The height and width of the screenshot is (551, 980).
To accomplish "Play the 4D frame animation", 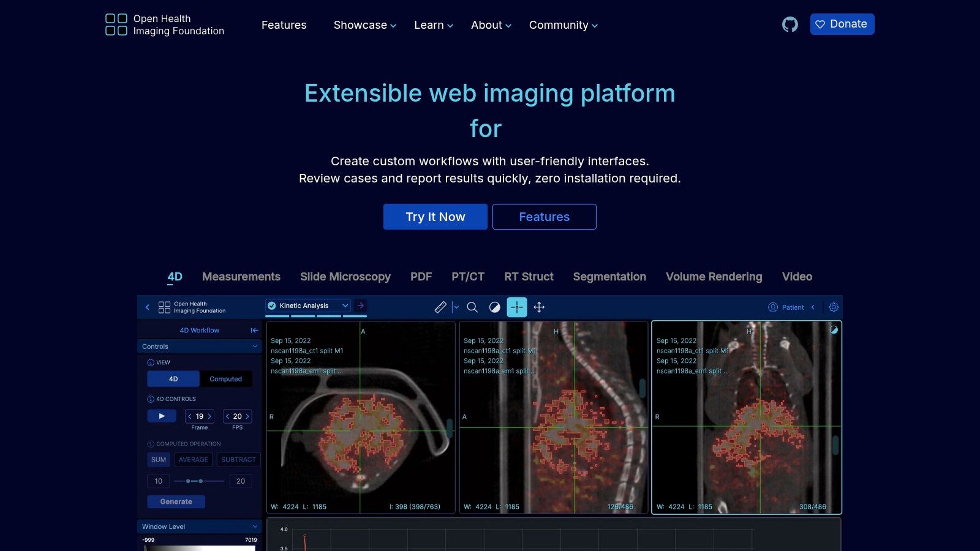I will pyautogui.click(x=161, y=416).
